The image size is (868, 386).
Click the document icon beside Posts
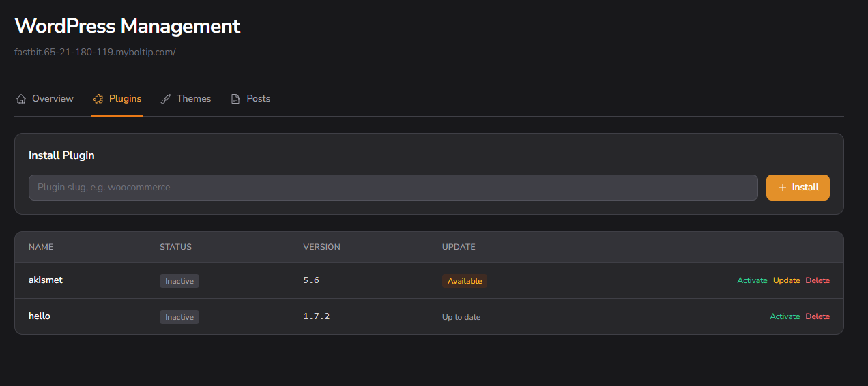coord(235,99)
